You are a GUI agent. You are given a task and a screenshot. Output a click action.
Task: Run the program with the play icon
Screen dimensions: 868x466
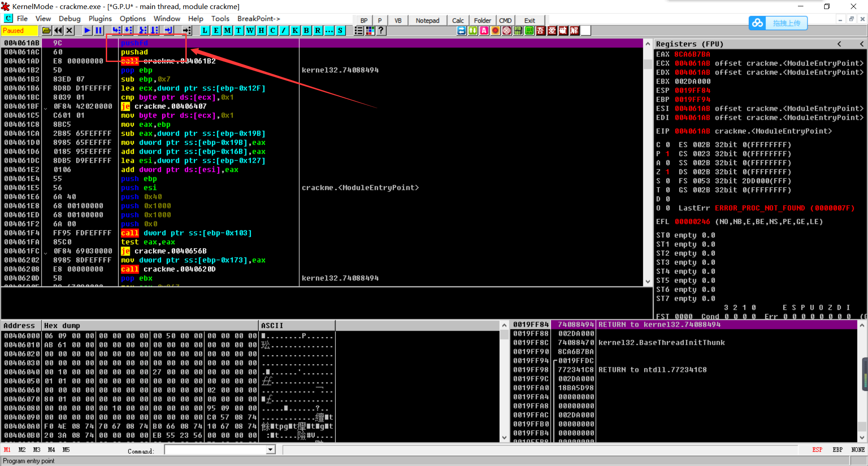tap(87, 30)
